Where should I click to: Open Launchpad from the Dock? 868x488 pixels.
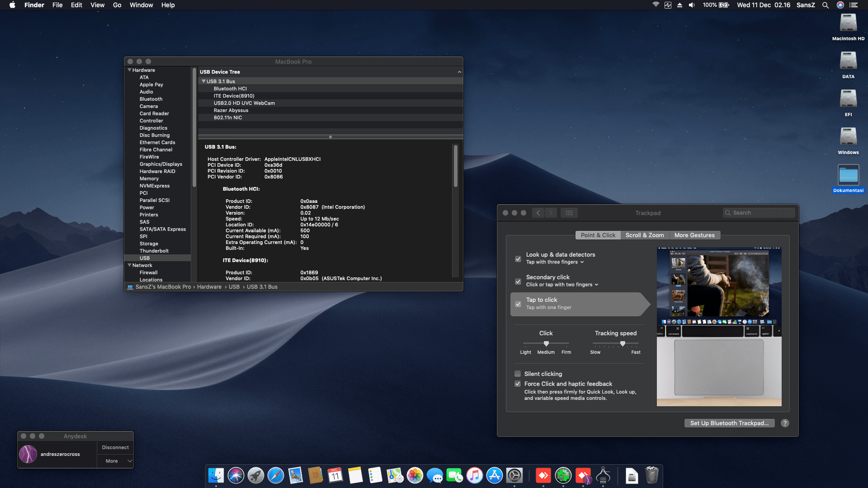pos(255,475)
